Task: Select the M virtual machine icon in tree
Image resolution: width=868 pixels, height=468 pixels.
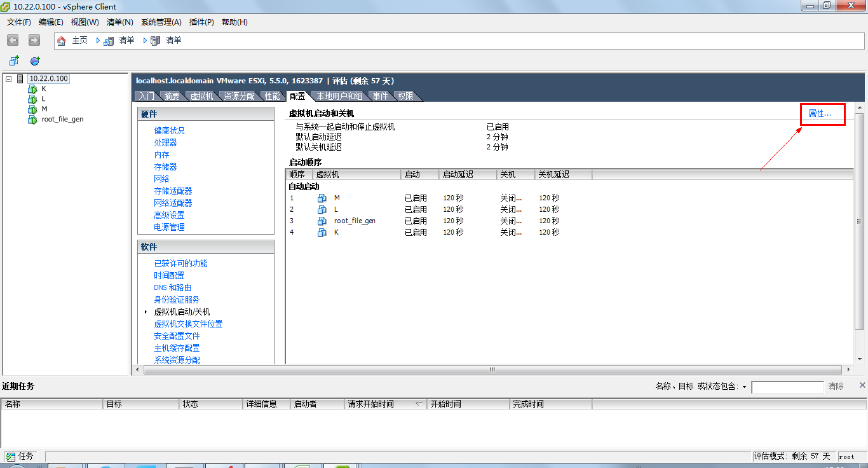Action: click(32, 109)
